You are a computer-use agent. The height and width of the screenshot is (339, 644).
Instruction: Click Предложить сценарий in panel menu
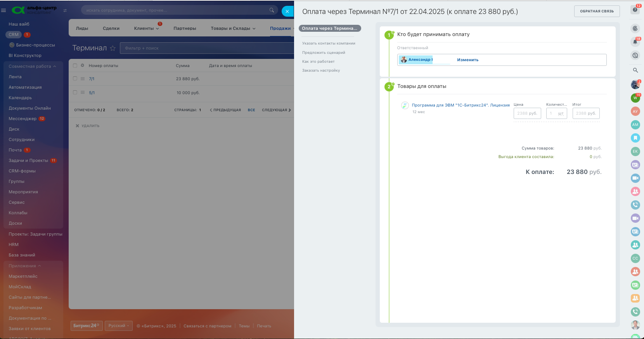click(324, 53)
